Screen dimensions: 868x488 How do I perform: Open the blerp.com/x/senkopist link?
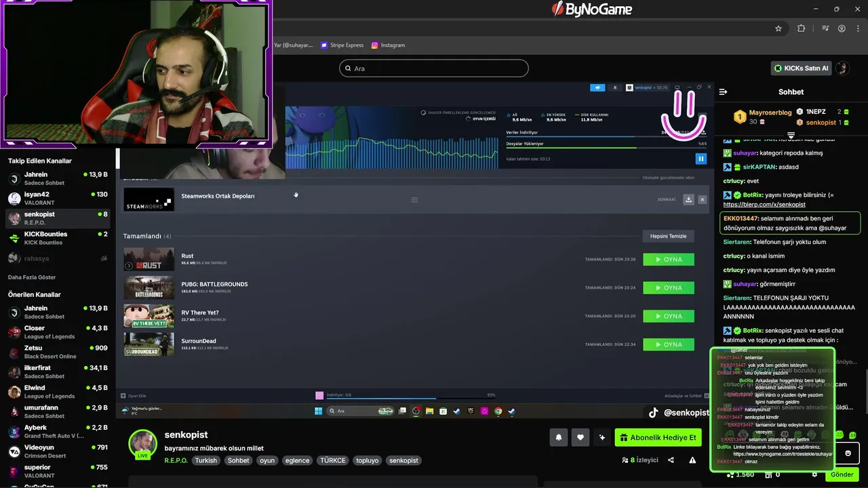[x=764, y=205]
